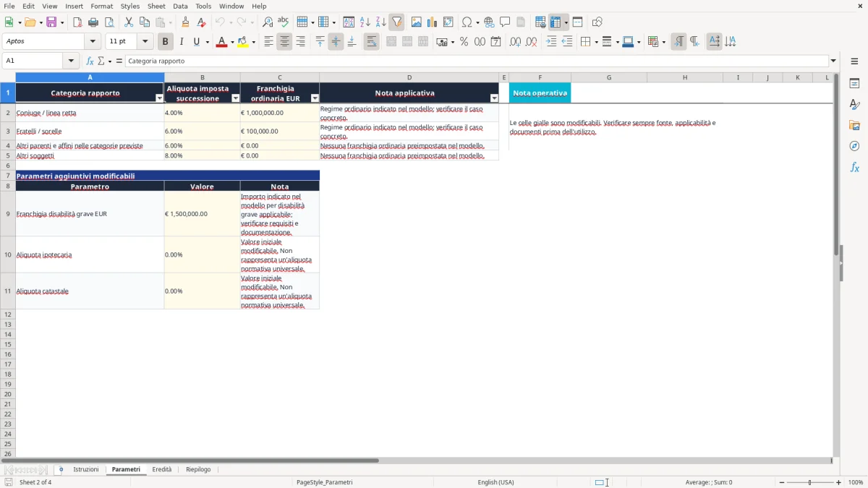Open filter dropdown on Categoria rapporto

click(x=159, y=98)
